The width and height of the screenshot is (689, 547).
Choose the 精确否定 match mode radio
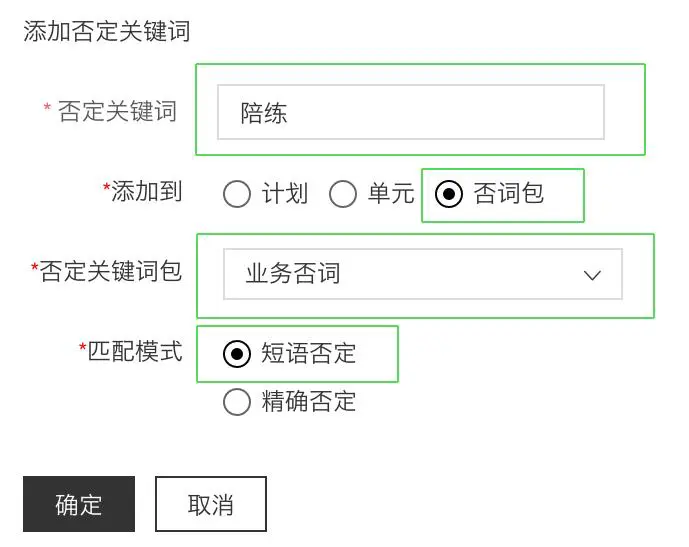(x=237, y=402)
